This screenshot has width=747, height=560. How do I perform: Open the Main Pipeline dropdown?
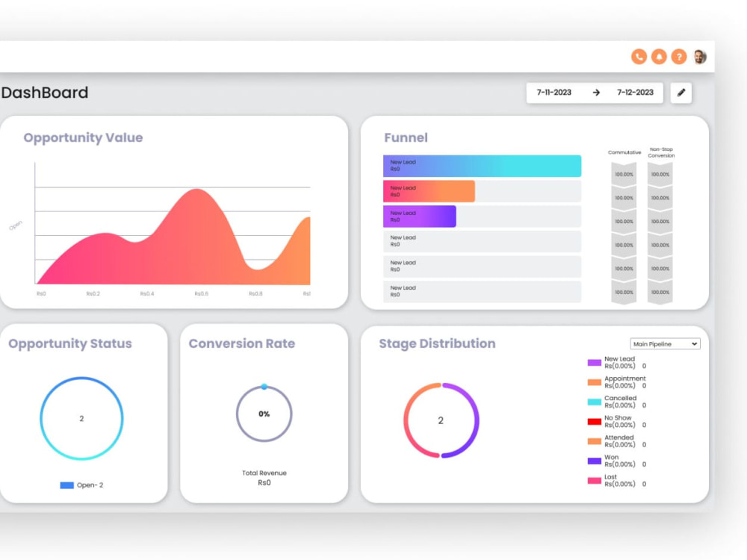tap(665, 343)
